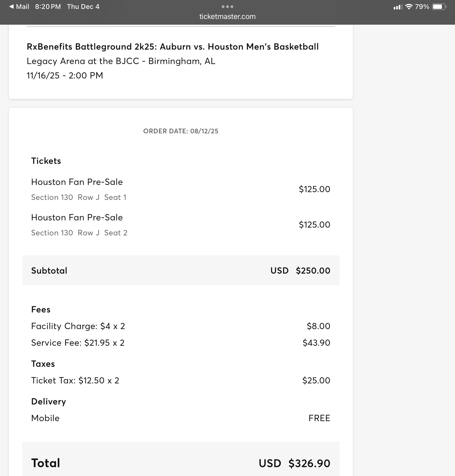Tap the Thu Dec 4 date
455x476 pixels.
click(83, 7)
